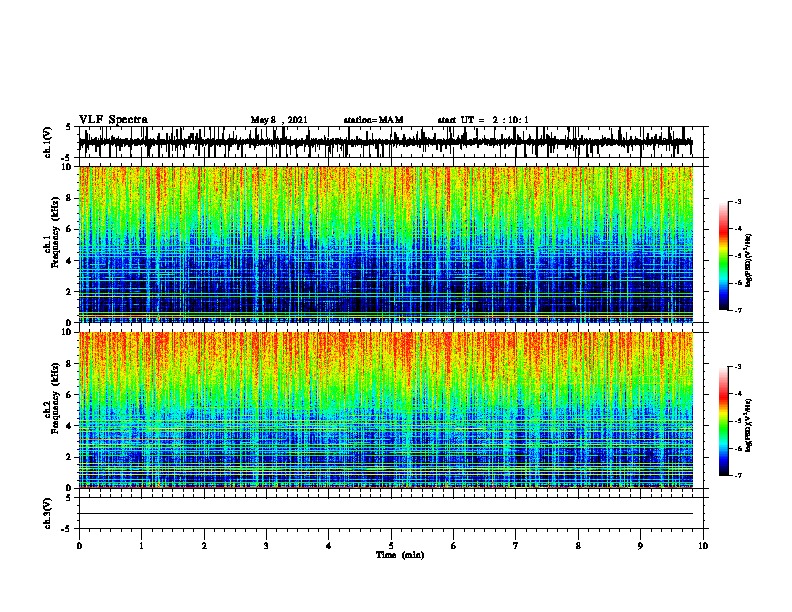This screenshot has height=612, width=792.
Task: Click the ch.2 color scale bar
Action: pos(723,421)
